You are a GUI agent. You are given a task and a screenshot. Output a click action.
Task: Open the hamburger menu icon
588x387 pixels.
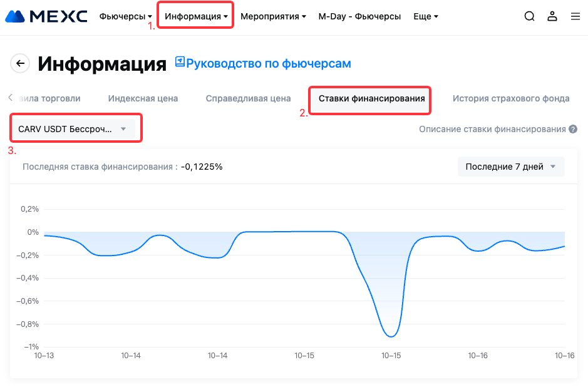(x=575, y=17)
